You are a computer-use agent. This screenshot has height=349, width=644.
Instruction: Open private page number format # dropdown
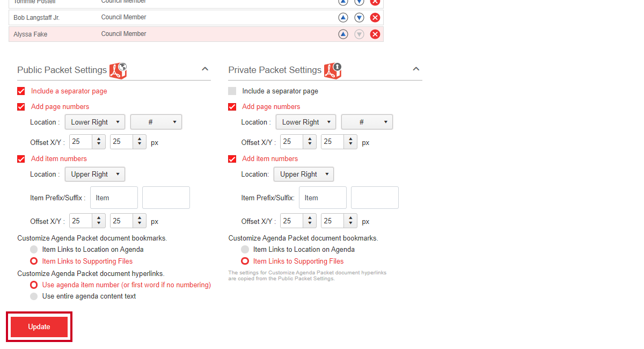[367, 122]
